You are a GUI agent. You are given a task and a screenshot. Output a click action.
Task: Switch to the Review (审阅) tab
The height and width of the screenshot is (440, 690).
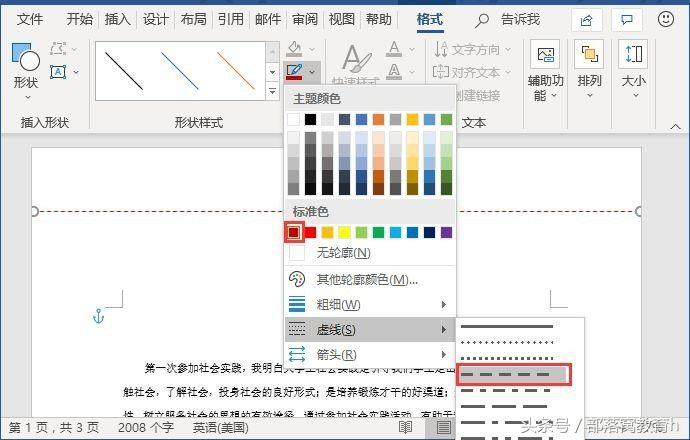[305, 19]
